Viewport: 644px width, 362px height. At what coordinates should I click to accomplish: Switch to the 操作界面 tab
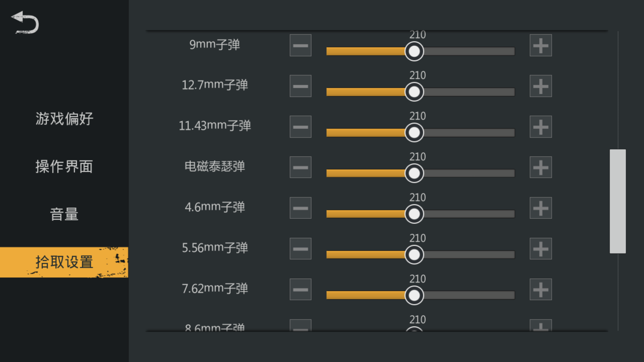tap(64, 167)
